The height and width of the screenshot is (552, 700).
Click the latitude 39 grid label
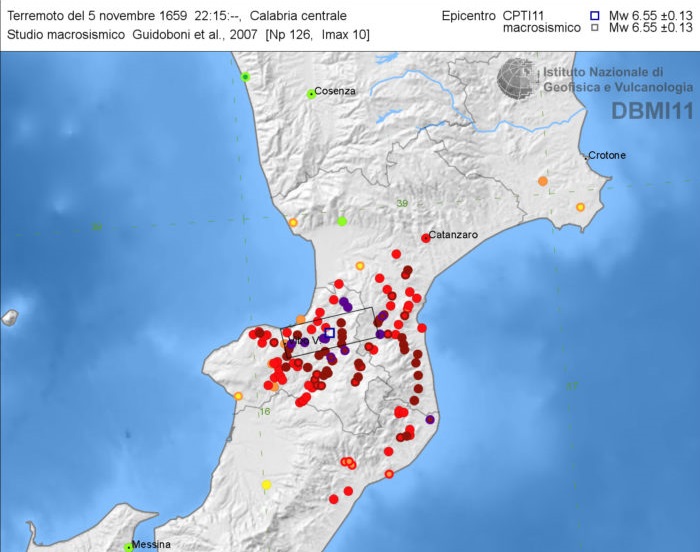click(403, 204)
